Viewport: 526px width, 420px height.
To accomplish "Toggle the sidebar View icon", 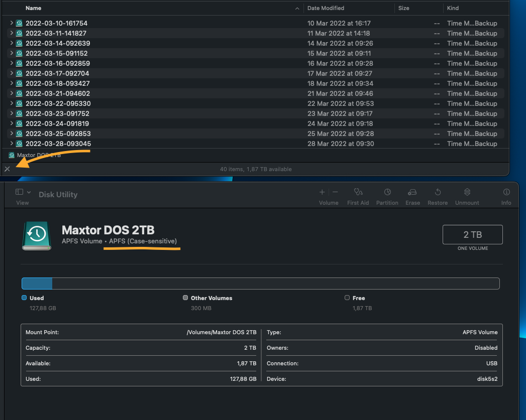I will point(19,192).
